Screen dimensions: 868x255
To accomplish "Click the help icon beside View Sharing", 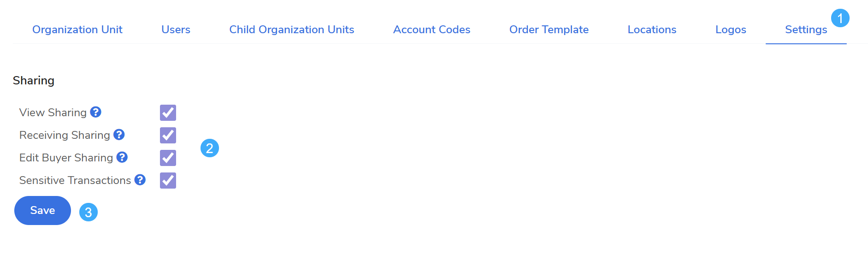I will 95,112.
